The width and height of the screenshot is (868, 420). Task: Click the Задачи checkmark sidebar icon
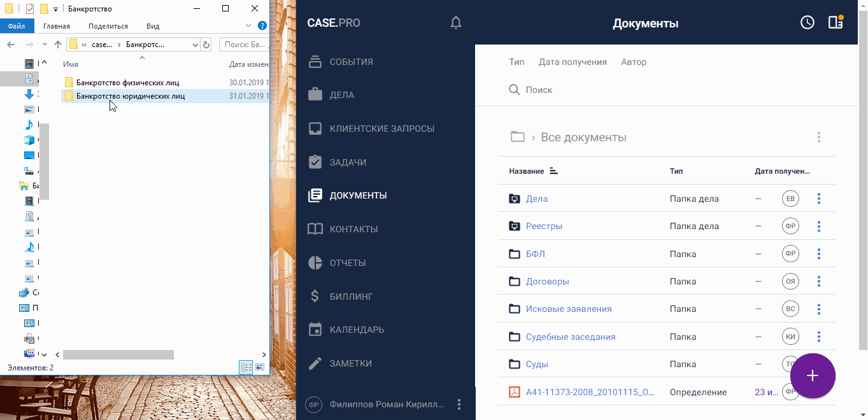click(x=315, y=162)
